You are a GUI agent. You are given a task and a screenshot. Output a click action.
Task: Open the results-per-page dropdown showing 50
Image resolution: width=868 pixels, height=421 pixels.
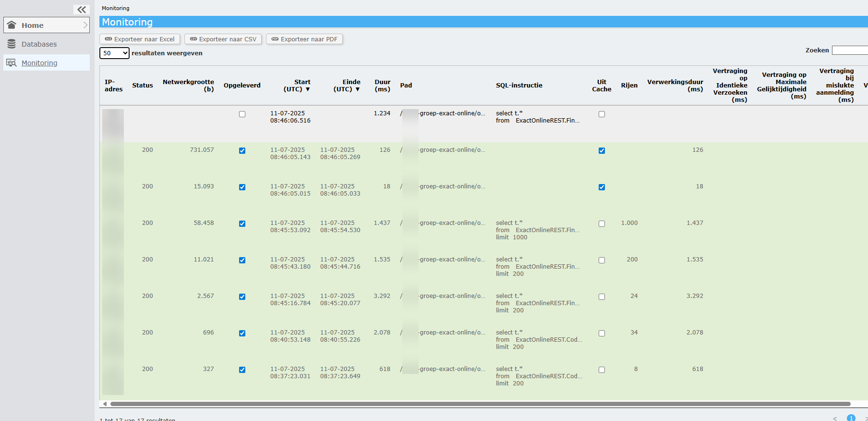point(114,53)
